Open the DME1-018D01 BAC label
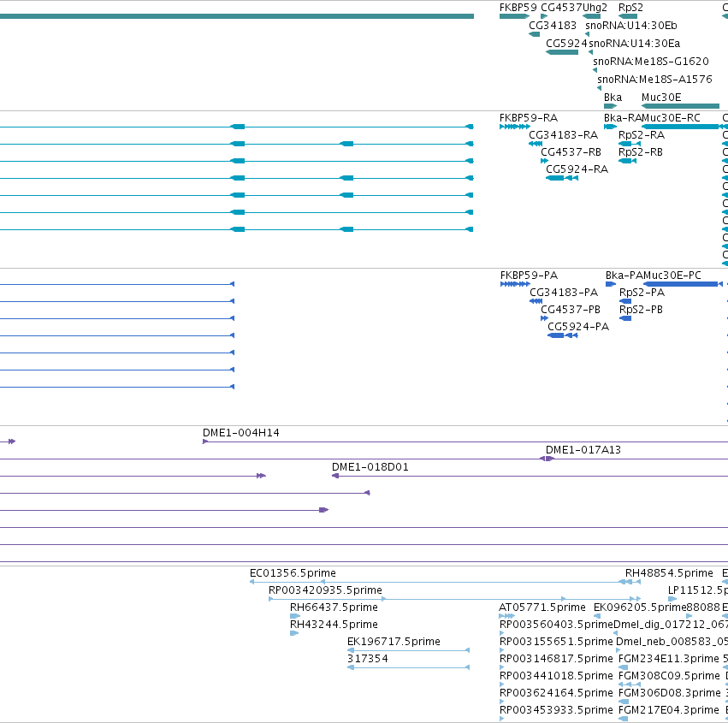This screenshot has width=728, height=723. [370, 467]
